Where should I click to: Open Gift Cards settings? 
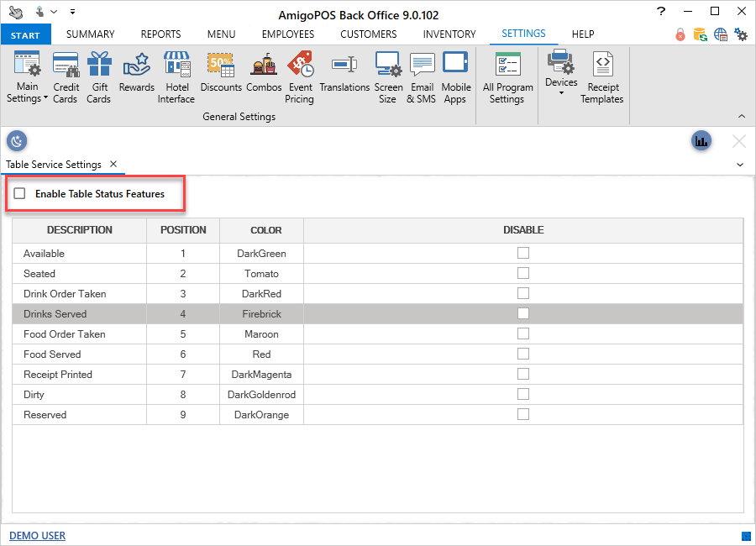(99, 77)
